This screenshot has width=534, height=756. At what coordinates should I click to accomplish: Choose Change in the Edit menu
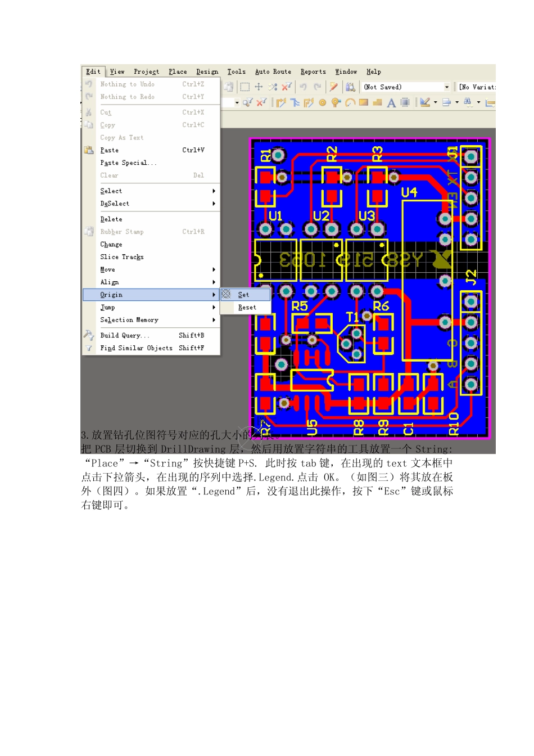tap(151, 244)
